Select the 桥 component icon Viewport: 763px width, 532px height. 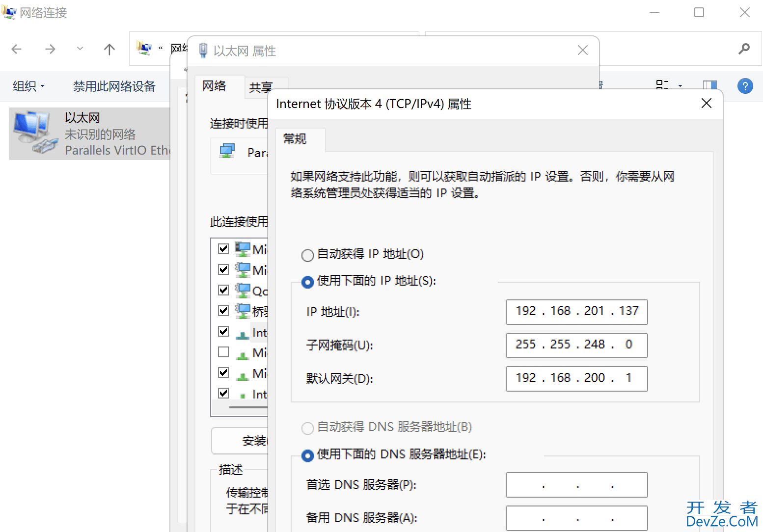pos(243,311)
